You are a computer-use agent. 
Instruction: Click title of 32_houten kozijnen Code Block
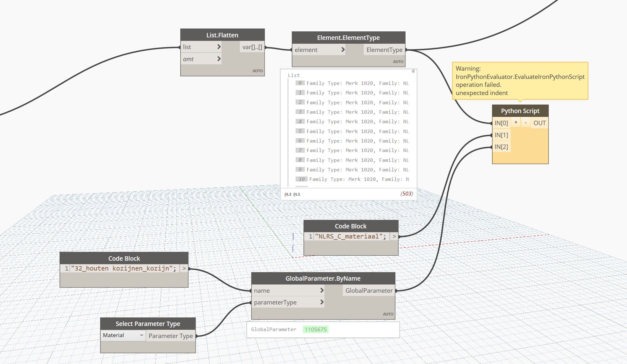coord(124,259)
